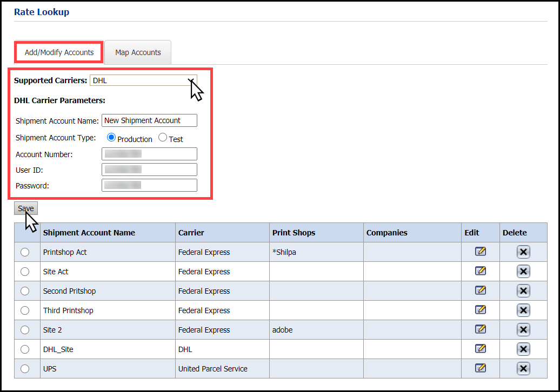The height and width of the screenshot is (392, 560).
Task: Select Production shipment account type
Action: [x=111, y=138]
